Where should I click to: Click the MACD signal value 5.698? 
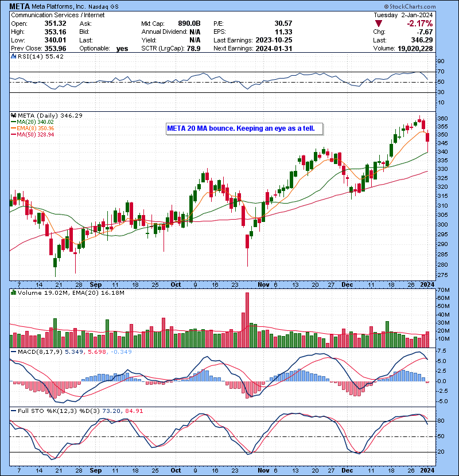97,352
